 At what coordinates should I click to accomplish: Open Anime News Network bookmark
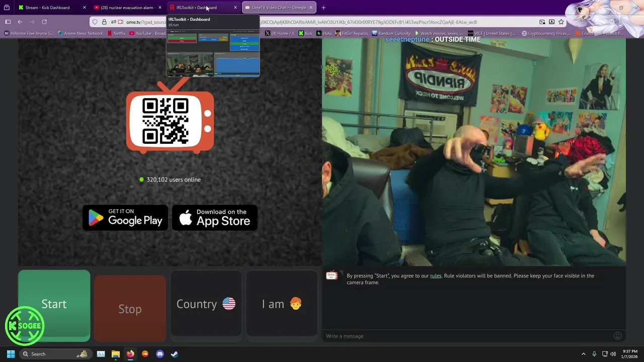click(80, 33)
